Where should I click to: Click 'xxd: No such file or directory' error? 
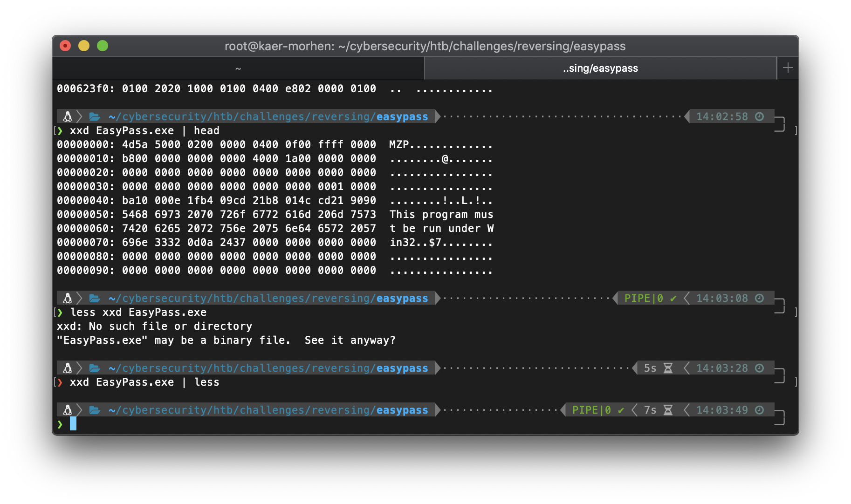tap(155, 326)
